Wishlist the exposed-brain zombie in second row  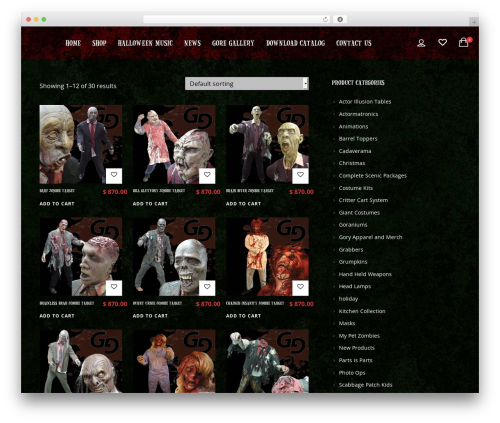point(114,287)
